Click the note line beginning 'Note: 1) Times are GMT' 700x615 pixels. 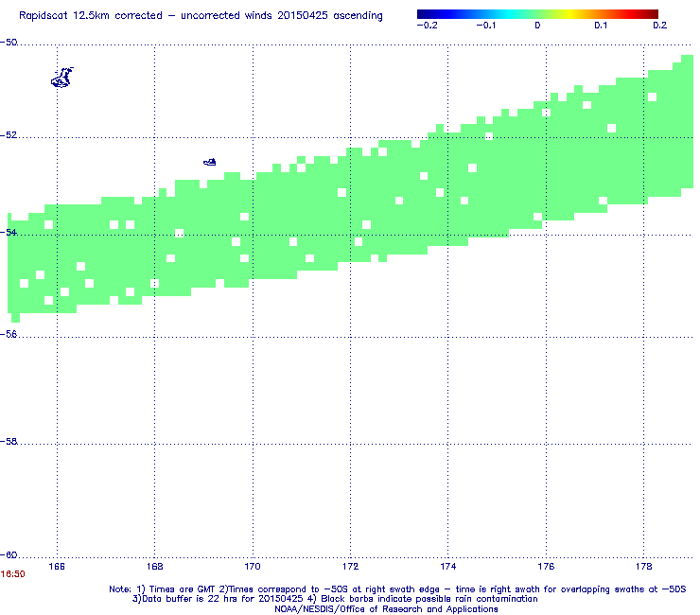coord(397,589)
